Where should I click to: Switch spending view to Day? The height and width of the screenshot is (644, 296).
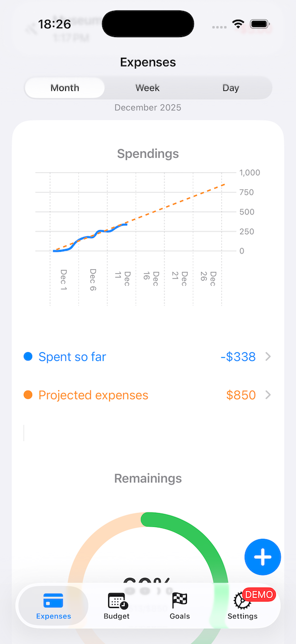pos(230,87)
